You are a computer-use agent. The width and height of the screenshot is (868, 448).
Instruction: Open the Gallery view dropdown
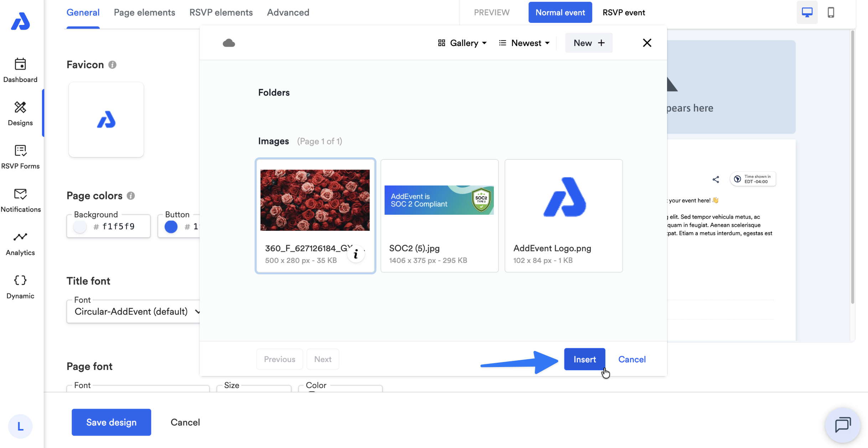tap(462, 43)
